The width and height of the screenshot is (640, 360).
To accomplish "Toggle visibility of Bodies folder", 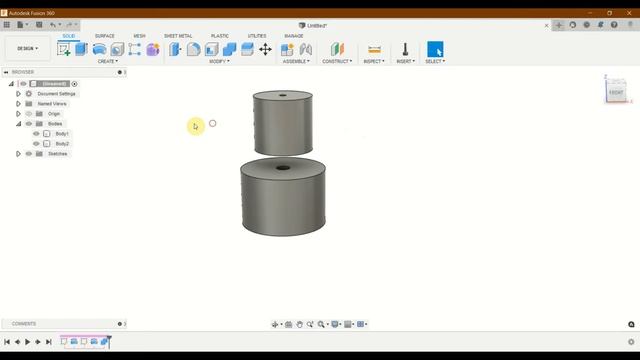I will pyautogui.click(x=29, y=124).
